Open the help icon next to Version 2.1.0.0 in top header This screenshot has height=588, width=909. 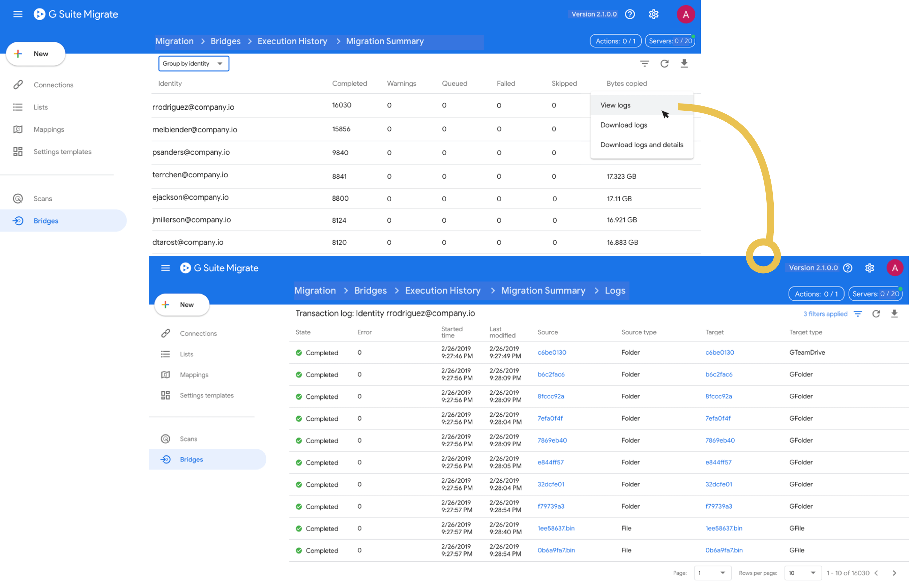tap(630, 14)
